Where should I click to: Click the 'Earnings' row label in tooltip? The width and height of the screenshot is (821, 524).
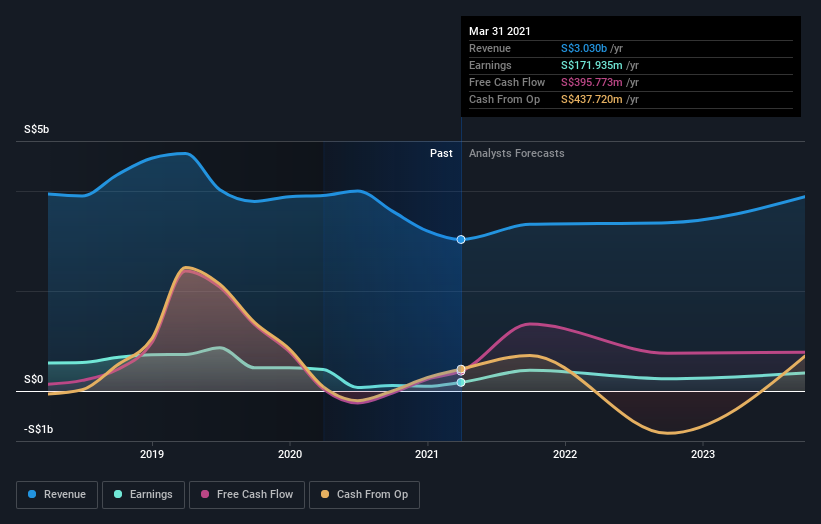(x=490, y=65)
